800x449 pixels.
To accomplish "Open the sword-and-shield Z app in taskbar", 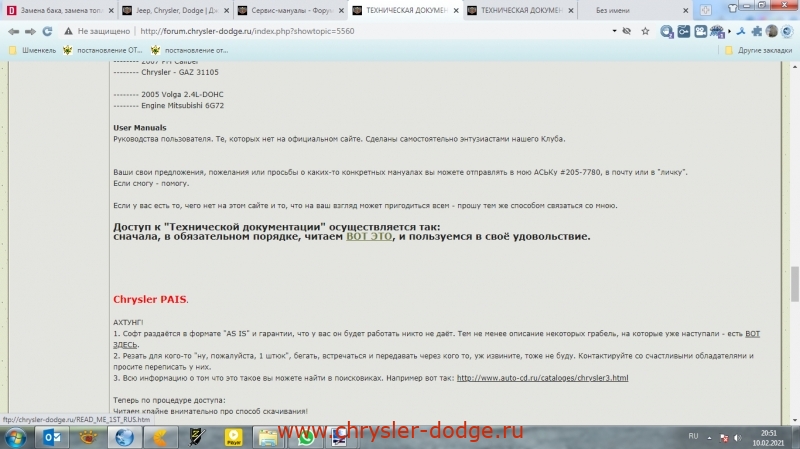I will coord(196,438).
